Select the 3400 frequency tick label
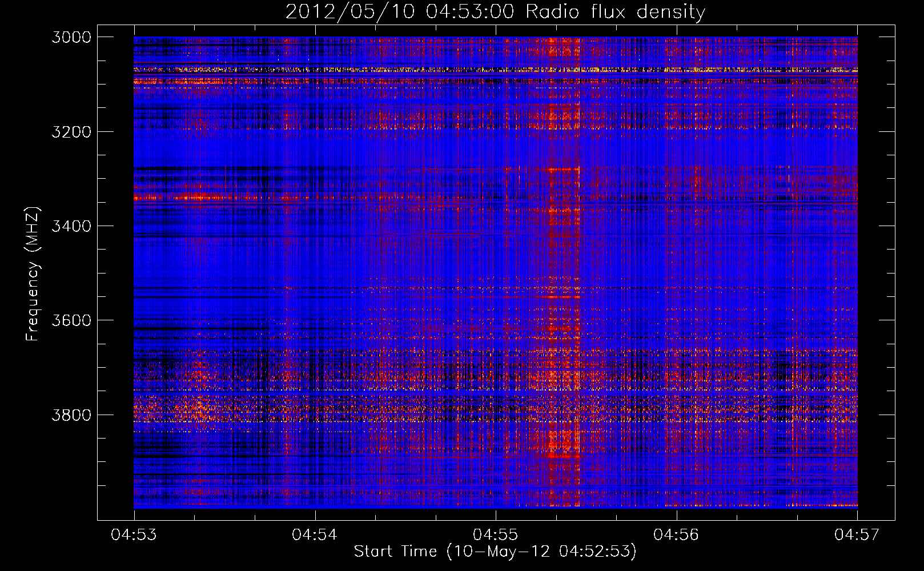The width and height of the screenshot is (924, 571). (71, 226)
